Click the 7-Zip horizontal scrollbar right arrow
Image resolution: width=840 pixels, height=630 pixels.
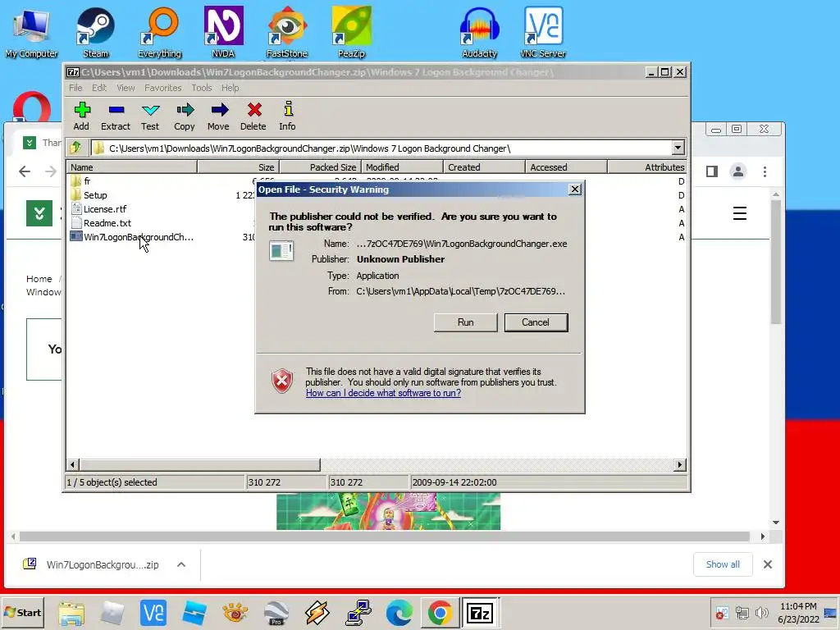click(680, 464)
